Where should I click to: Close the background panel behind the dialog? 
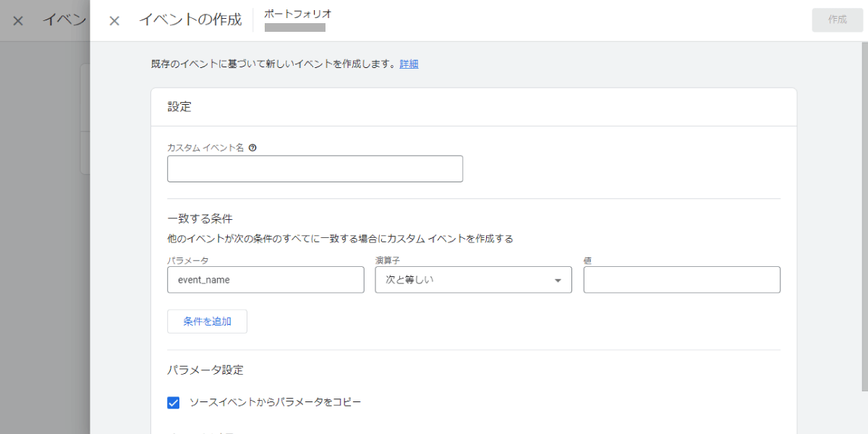tap(18, 20)
